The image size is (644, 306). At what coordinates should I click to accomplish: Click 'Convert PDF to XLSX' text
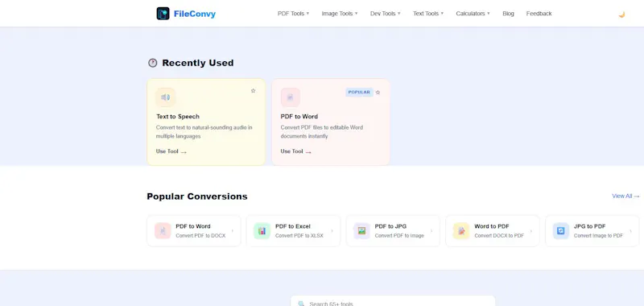tap(299, 236)
